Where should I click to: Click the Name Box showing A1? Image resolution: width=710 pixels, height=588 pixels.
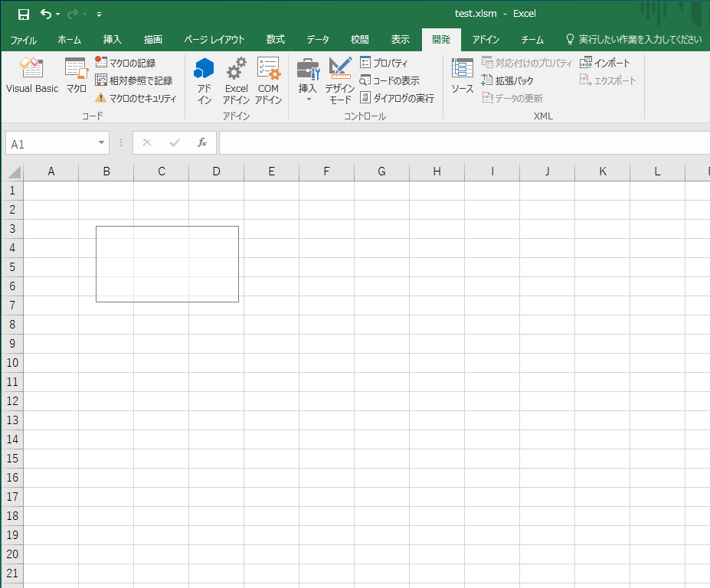tap(51, 144)
